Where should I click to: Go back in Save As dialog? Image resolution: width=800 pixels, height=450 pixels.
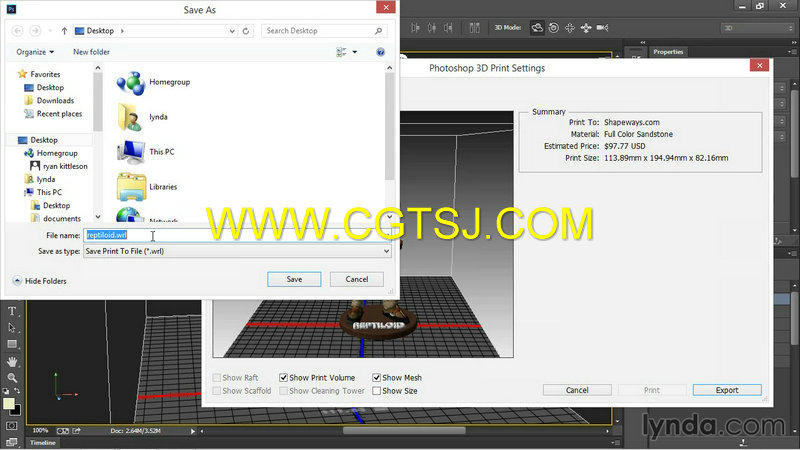17,31
